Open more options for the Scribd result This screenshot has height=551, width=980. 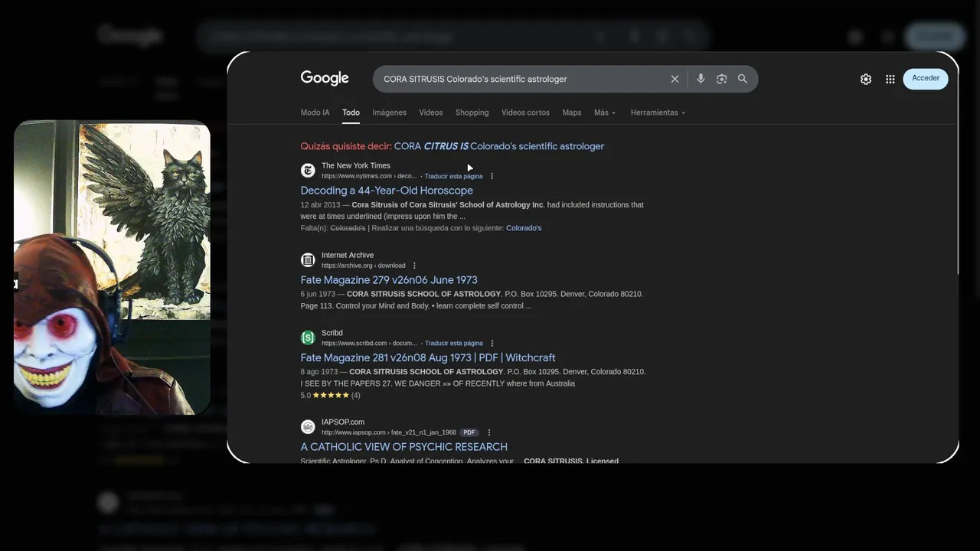(492, 344)
